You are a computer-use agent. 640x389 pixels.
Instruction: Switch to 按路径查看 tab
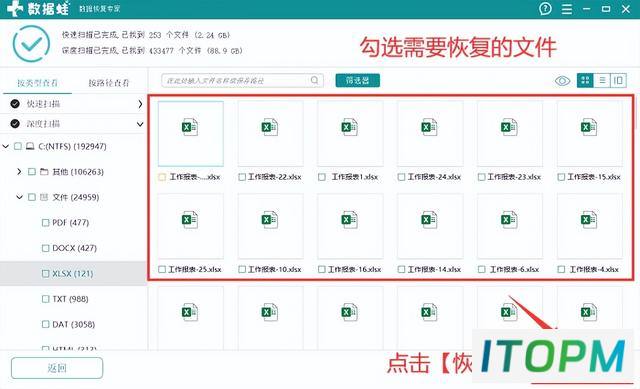pyautogui.click(x=109, y=83)
